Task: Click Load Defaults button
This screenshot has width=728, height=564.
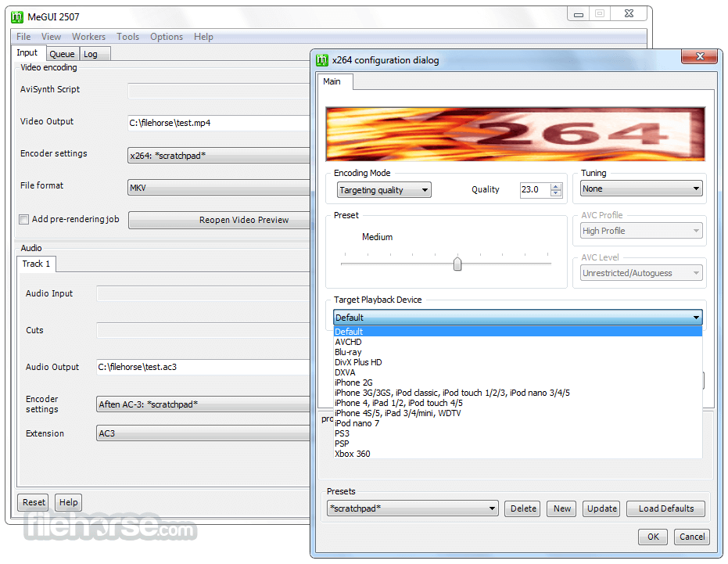Action: coord(665,508)
